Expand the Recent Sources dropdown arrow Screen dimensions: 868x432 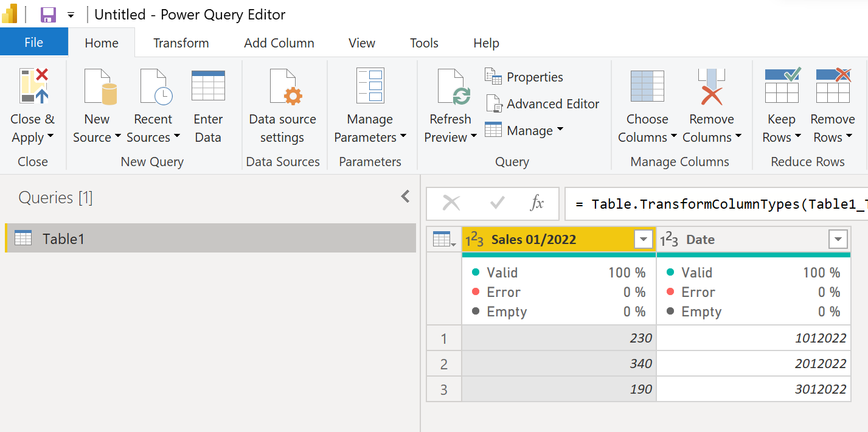pyautogui.click(x=176, y=137)
